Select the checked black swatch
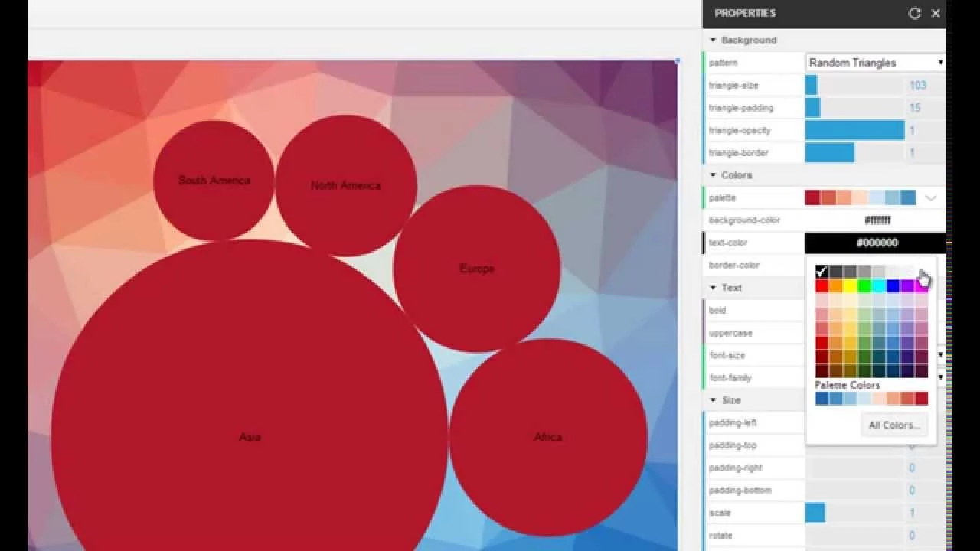This screenshot has height=551, width=980. coord(822,272)
